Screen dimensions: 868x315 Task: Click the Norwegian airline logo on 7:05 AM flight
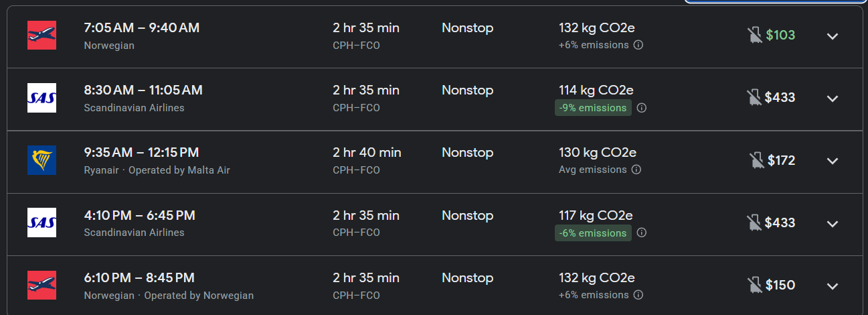coord(41,36)
